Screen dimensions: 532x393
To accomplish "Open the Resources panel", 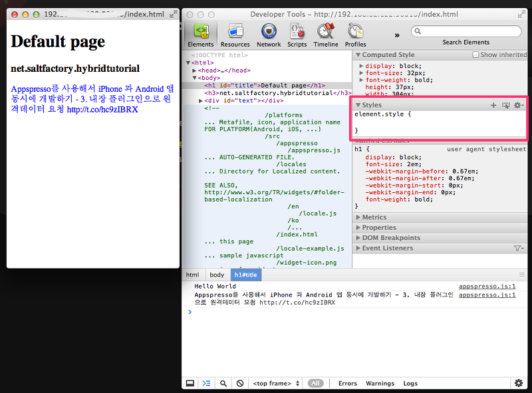I will (x=235, y=35).
